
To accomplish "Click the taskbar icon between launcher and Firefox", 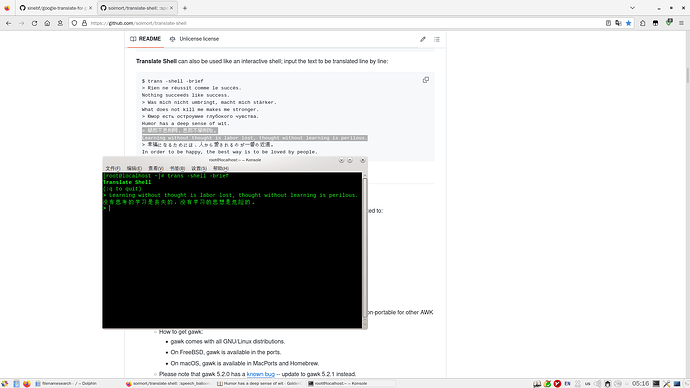I will pyautogui.click(x=16, y=384).
